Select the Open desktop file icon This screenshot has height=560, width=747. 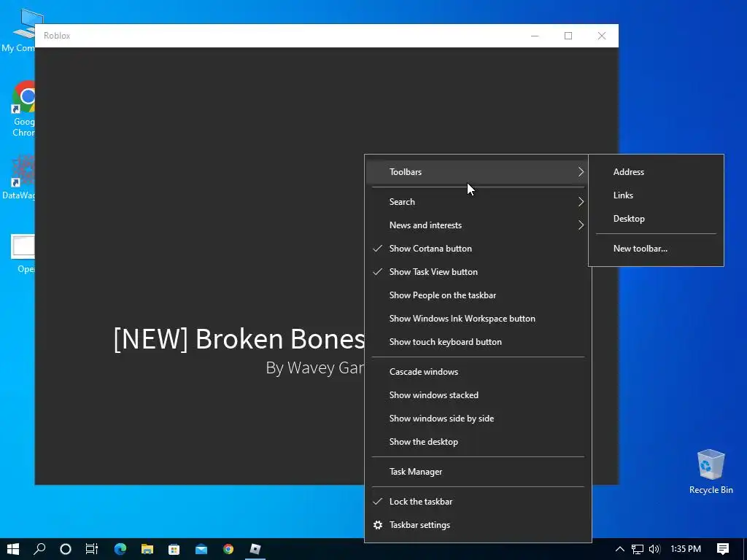point(23,254)
